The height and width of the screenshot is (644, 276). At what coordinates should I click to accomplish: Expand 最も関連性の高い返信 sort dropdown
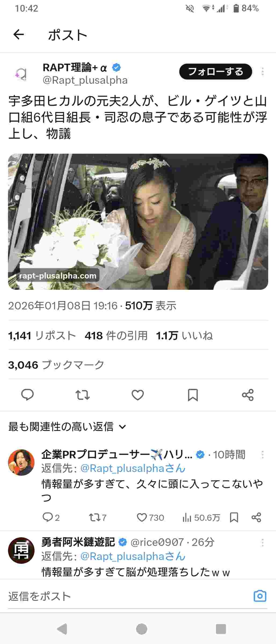(67, 427)
